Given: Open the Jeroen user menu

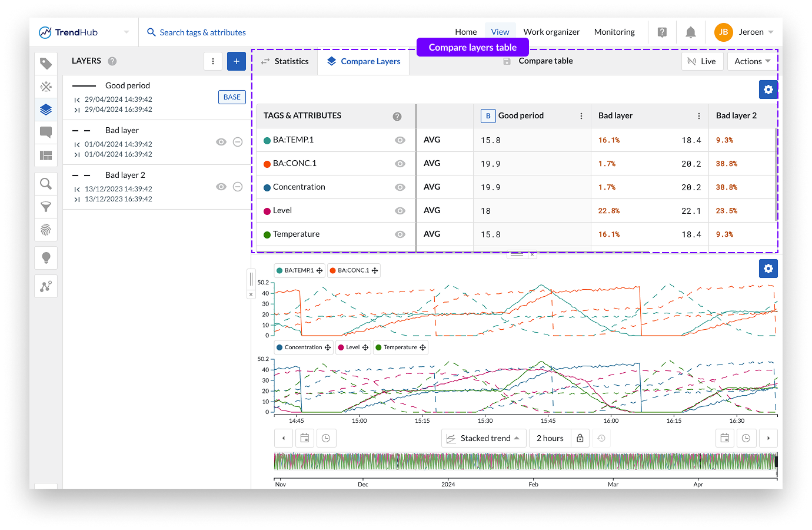Looking at the screenshot, I should (x=744, y=32).
